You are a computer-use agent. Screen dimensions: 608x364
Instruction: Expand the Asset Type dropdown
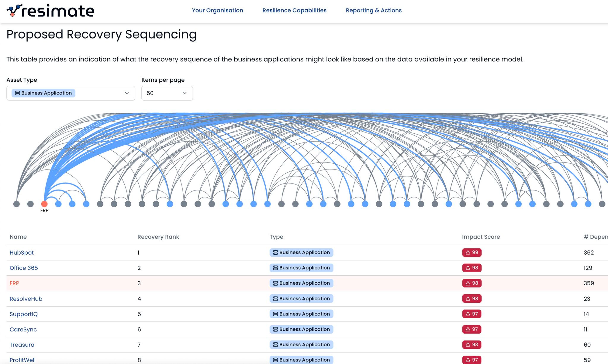pyautogui.click(x=71, y=93)
